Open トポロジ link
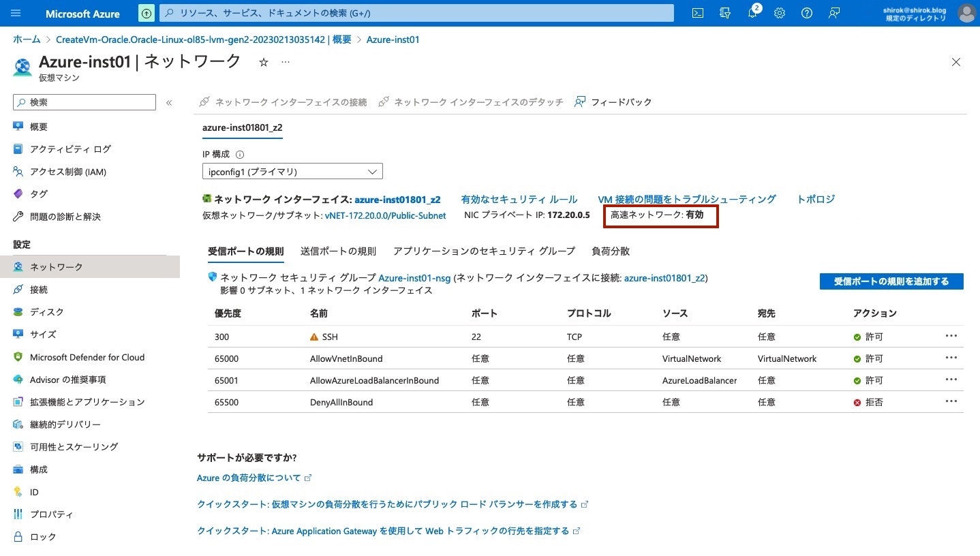The height and width of the screenshot is (556, 980). [816, 200]
